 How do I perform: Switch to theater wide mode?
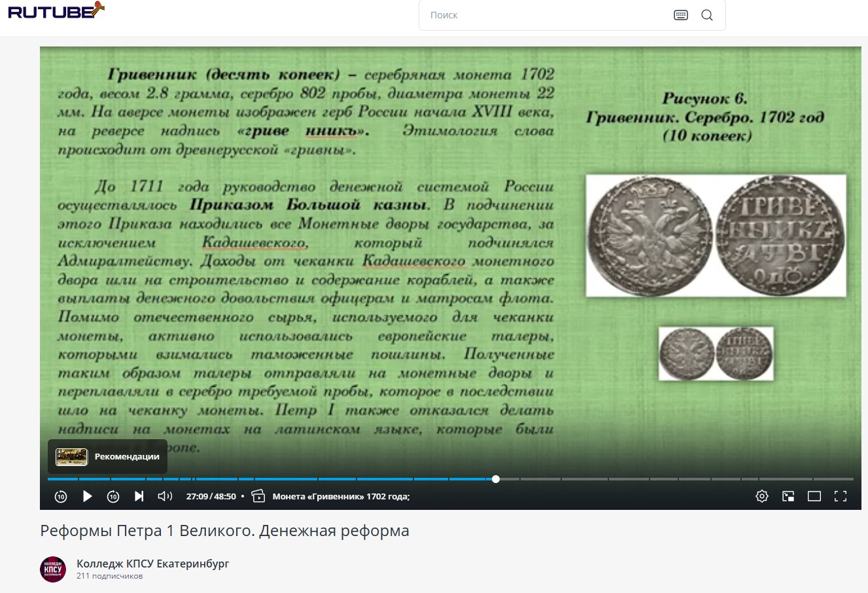click(814, 496)
